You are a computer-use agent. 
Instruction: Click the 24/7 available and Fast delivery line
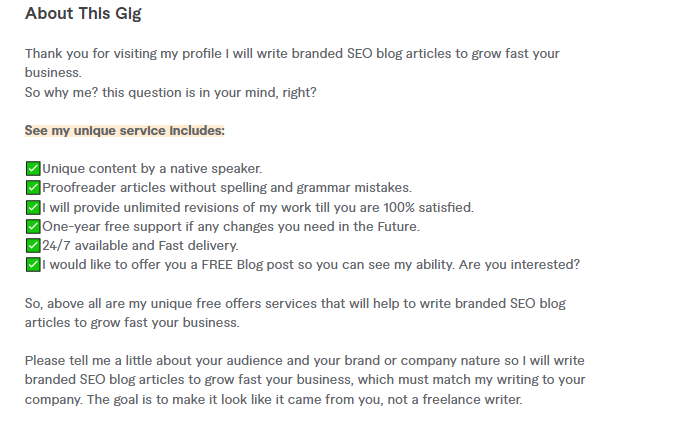[140, 245]
